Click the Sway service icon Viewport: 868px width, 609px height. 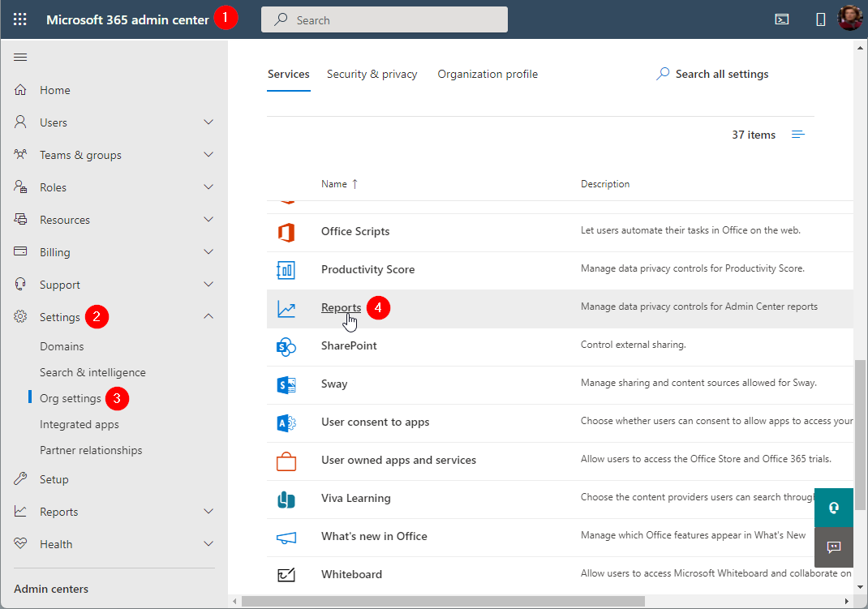coord(286,384)
